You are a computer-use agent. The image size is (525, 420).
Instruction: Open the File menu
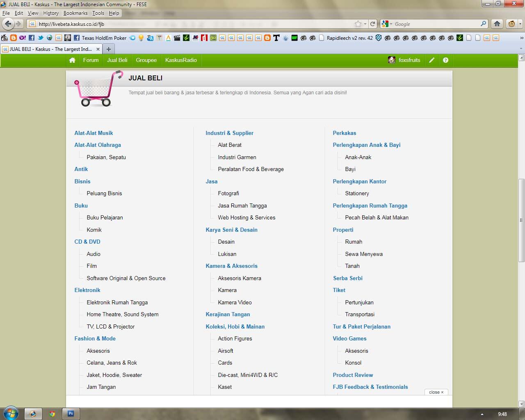tap(6, 13)
